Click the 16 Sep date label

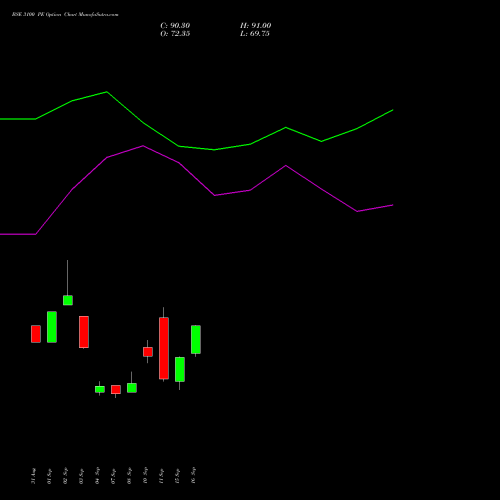193,476
